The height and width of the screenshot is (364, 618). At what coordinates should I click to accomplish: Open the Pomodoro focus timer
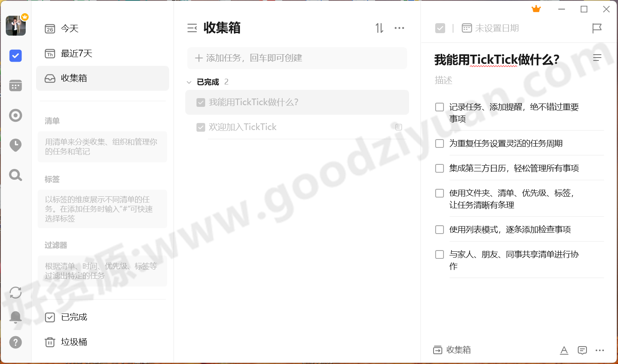coord(15,145)
